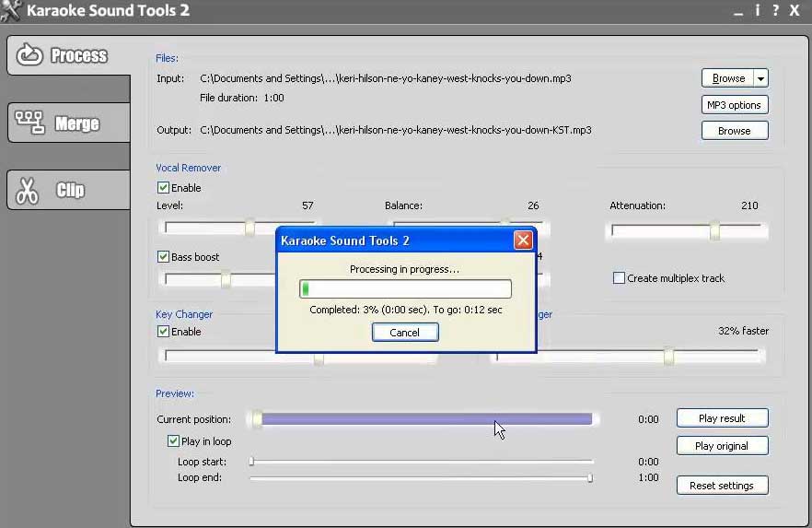Open the Process tab
Viewport: 812px width, 528px height.
tap(69, 55)
